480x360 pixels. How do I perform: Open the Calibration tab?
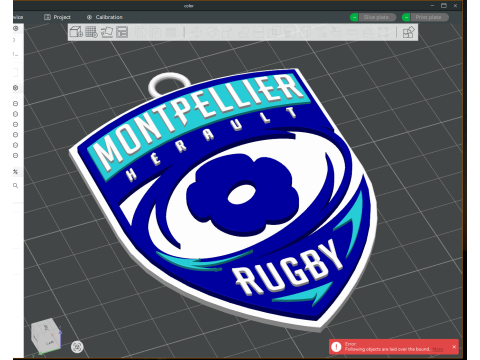(105, 17)
